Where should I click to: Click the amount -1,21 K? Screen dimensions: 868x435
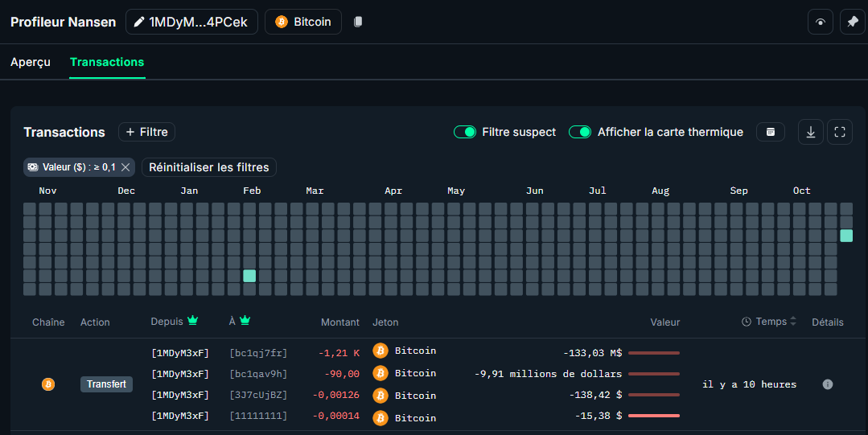339,352
